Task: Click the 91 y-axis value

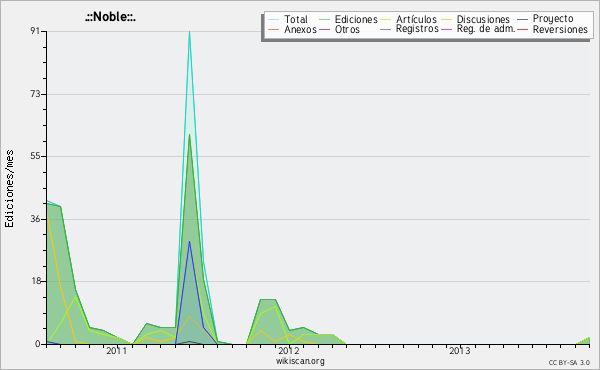Action: [36, 31]
